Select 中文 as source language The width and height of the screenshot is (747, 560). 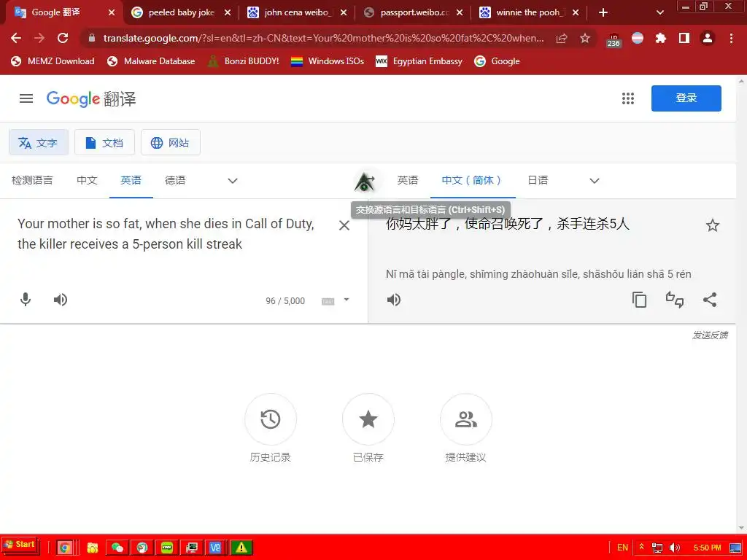pyautogui.click(x=88, y=181)
